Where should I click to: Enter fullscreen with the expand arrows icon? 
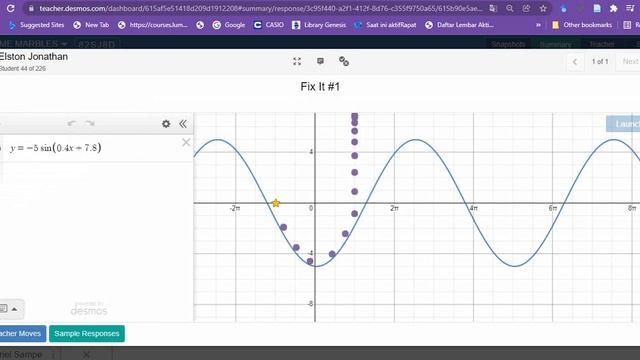click(297, 61)
